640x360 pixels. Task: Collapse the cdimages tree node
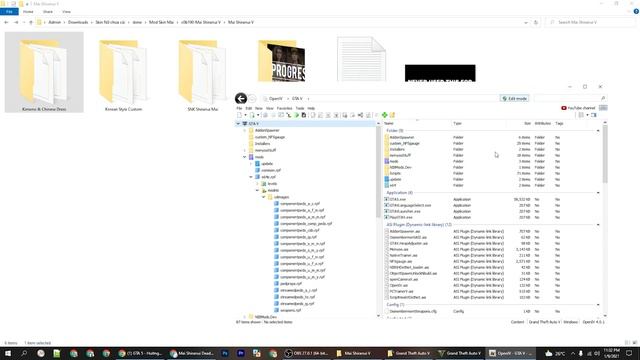[x=264, y=197]
